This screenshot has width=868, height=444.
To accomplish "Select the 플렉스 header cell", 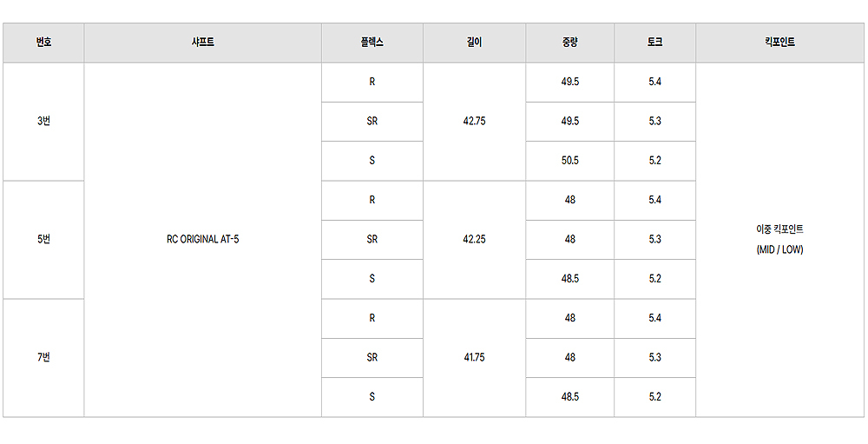I will tap(372, 43).
